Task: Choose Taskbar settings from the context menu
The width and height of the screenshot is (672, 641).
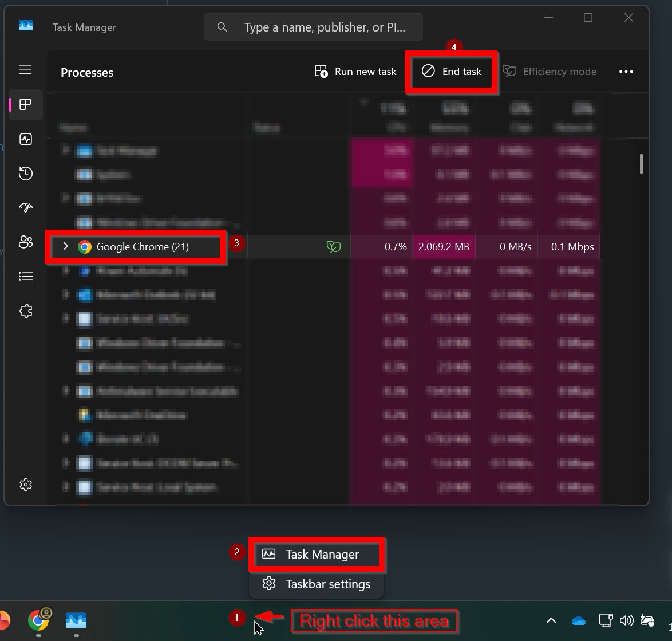Action: pos(317,584)
